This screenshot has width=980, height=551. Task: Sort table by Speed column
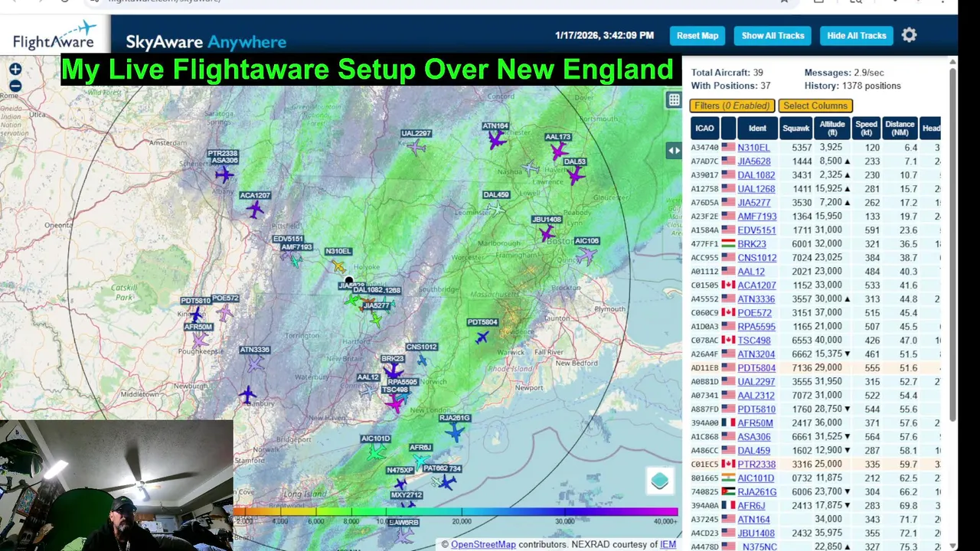[866, 129]
